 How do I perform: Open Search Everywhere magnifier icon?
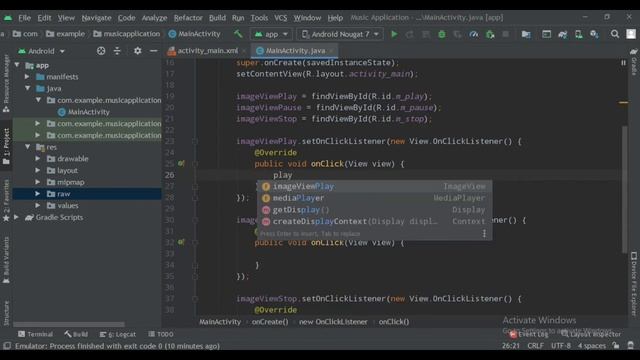pyautogui.click(x=615, y=34)
